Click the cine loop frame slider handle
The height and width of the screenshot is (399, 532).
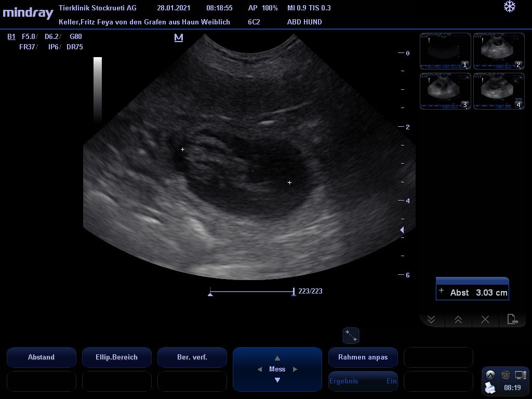click(x=294, y=292)
